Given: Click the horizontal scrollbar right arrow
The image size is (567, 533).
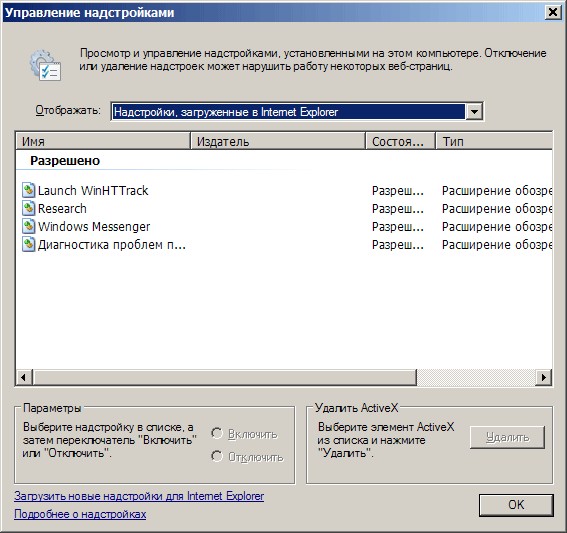Looking at the screenshot, I should (x=543, y=378).
